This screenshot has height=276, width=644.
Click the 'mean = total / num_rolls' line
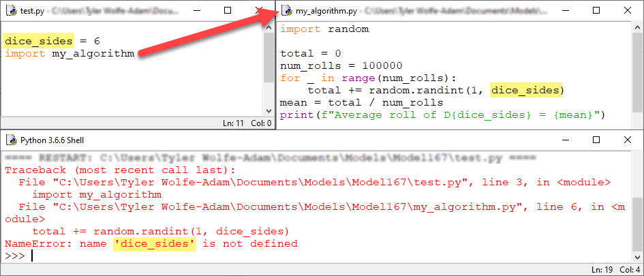tap(361, 103)
